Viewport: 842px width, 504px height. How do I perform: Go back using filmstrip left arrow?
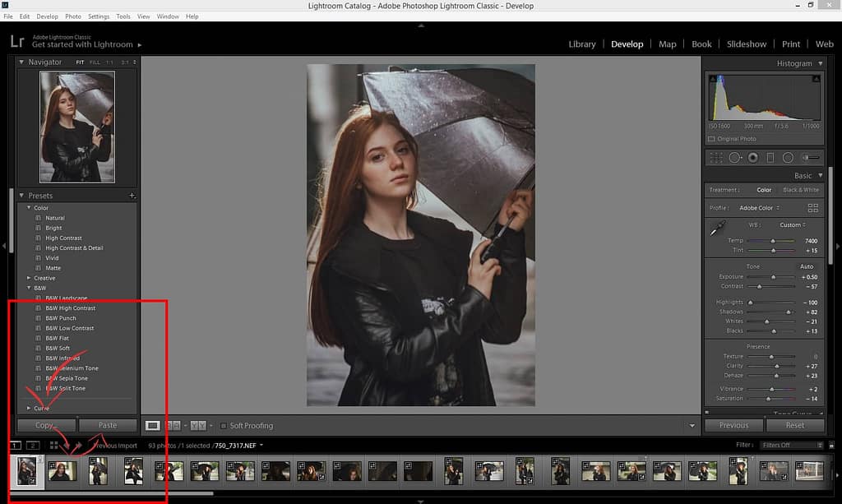click(x=67, y=446)
